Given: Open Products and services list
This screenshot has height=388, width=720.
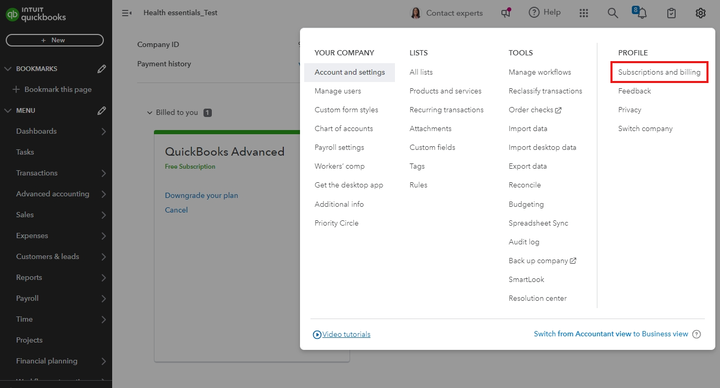Looking at the screenshot, I should tap(445, 91).
